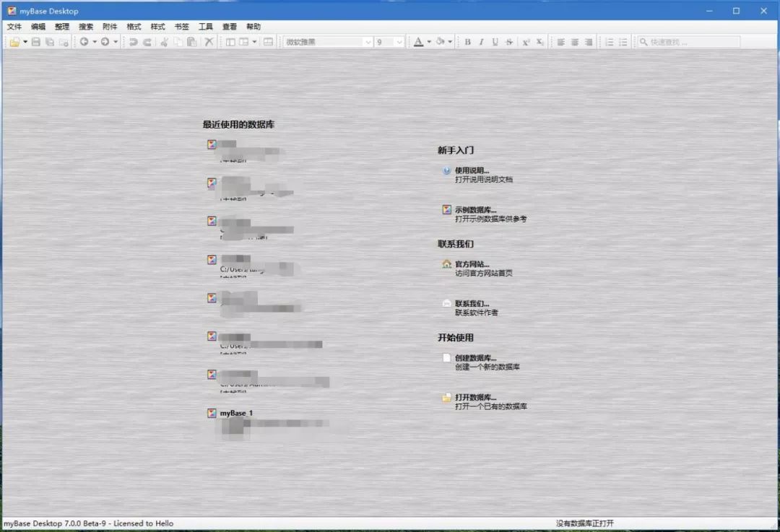Expand the open database dropdown arrow
The width and height of the screenshot is (780, 532).
25,43
